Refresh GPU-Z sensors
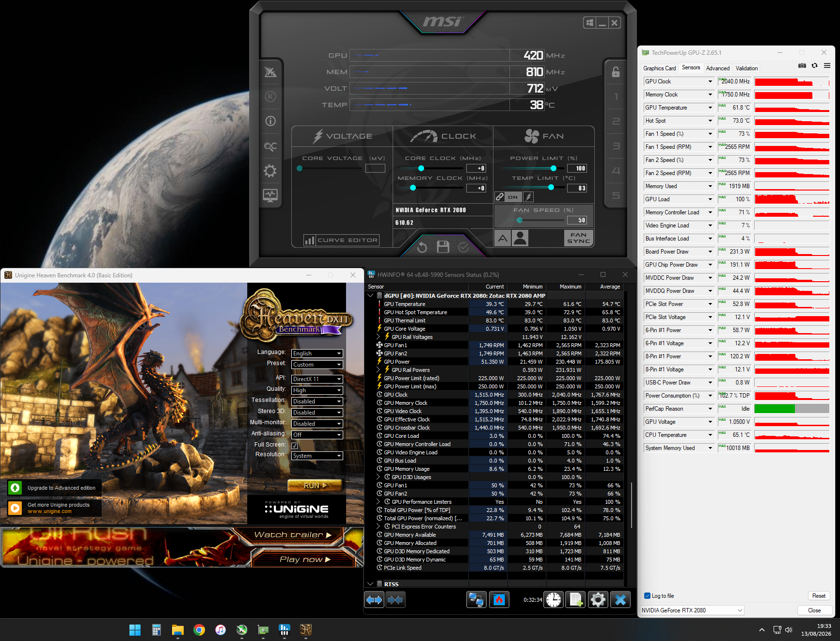The width and height of the screenshot is (840, 641). [x=814, y=65]
